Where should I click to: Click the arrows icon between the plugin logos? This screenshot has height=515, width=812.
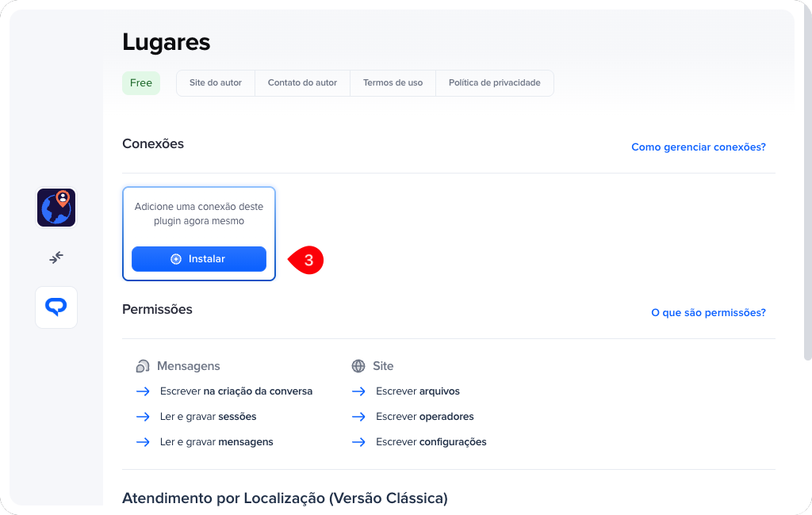coord(56,257)
